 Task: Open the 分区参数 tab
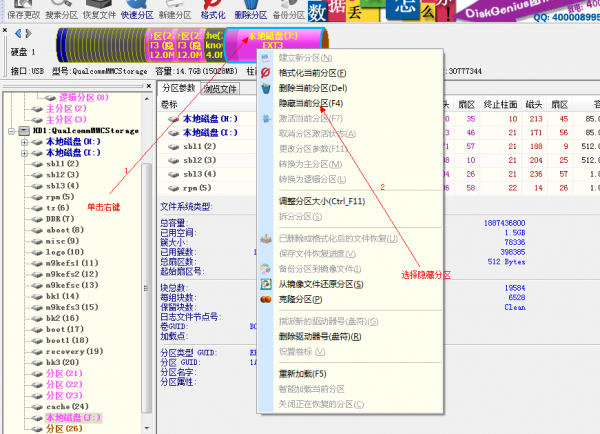[x=179, y=89]
